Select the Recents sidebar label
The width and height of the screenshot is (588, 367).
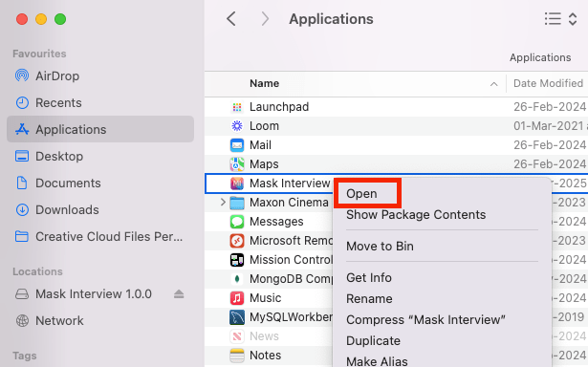pos(58,102)
